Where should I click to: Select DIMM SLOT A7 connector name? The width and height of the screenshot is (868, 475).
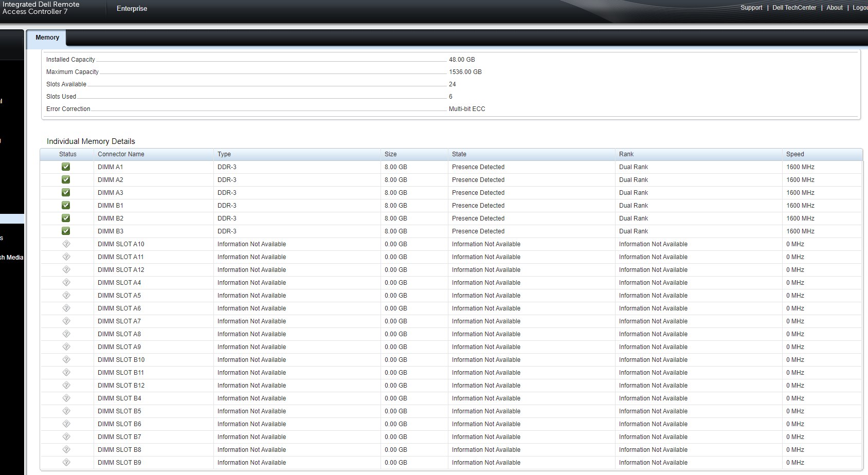(119, 321)
